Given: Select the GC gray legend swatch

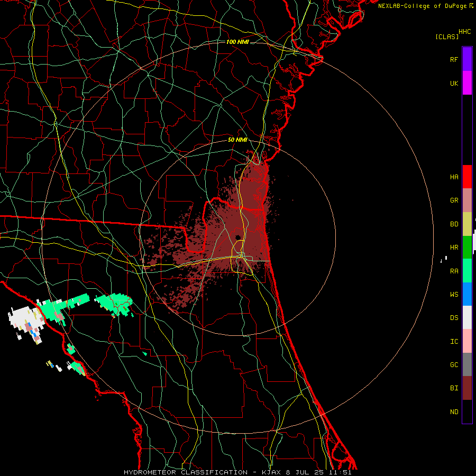Looking at the screenshot, I should click(x=467, y=364).
